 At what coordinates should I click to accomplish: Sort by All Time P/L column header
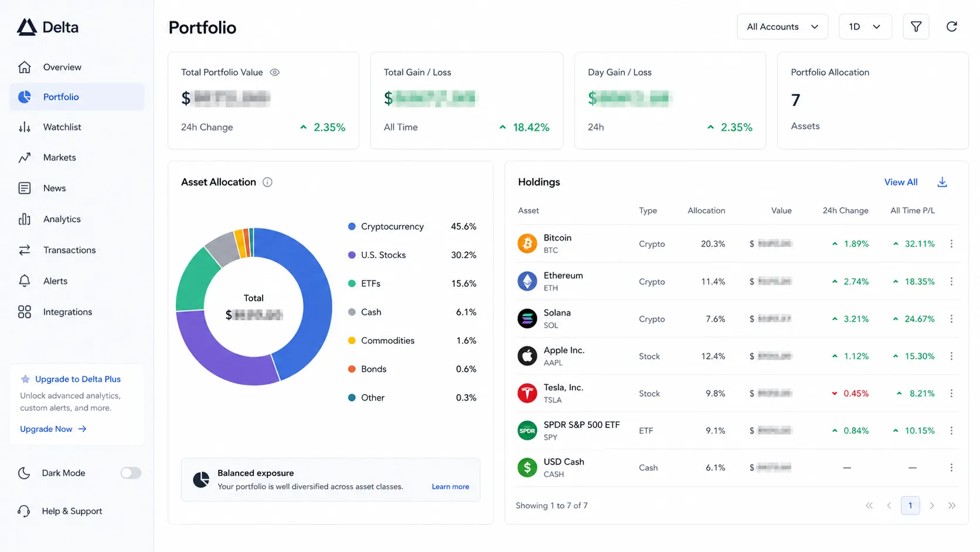[913, 211]
